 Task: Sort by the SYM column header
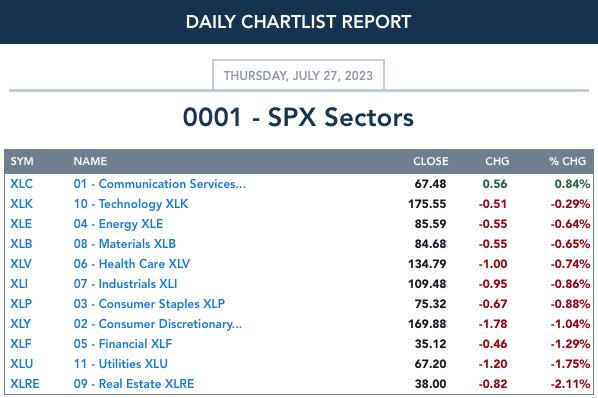point(22,161)
